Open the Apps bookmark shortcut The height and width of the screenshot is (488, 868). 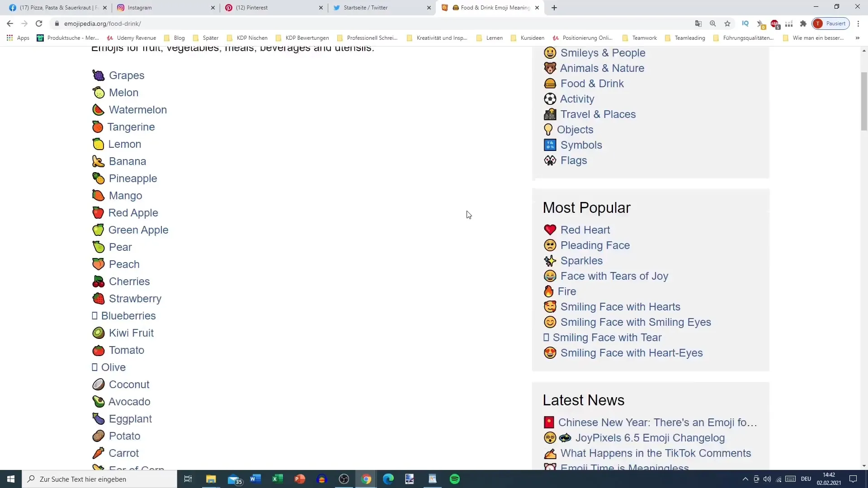click(x=18, y=38)
